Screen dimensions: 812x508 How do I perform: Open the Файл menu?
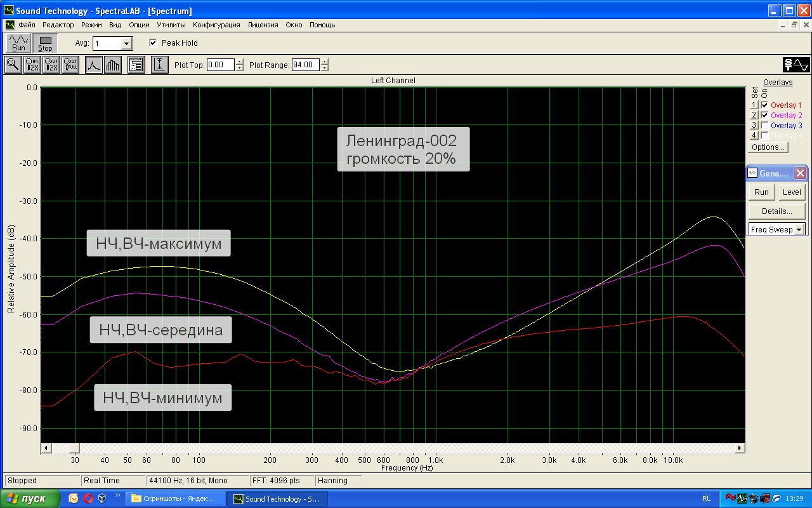27,25
